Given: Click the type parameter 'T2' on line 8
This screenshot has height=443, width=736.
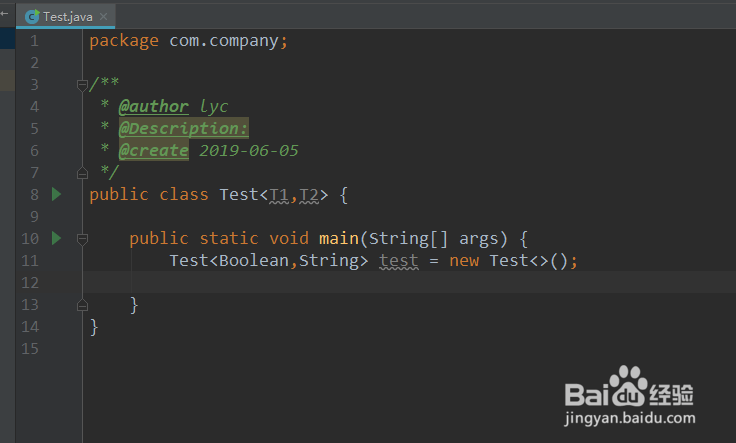Looking at the screenshot, I should 309,195.
